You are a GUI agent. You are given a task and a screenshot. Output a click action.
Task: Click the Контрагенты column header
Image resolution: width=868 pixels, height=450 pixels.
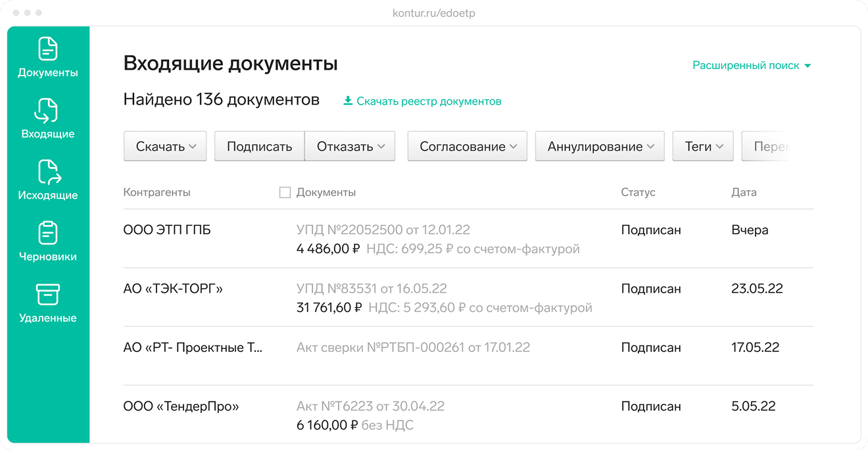pyautogui.click(x=157, y=193)
